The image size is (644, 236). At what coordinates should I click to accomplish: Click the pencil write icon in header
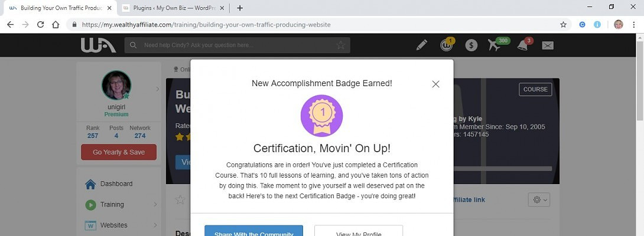[x=421, y=45]
